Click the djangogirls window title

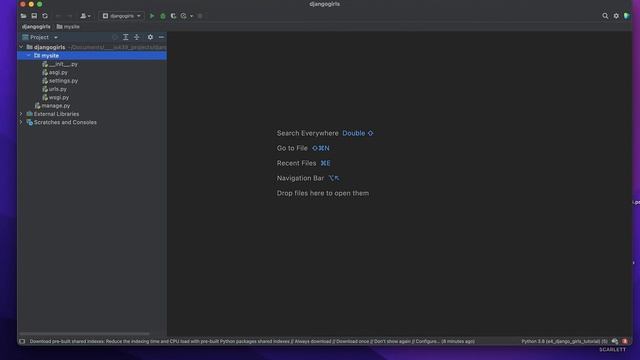click(324, 4)
